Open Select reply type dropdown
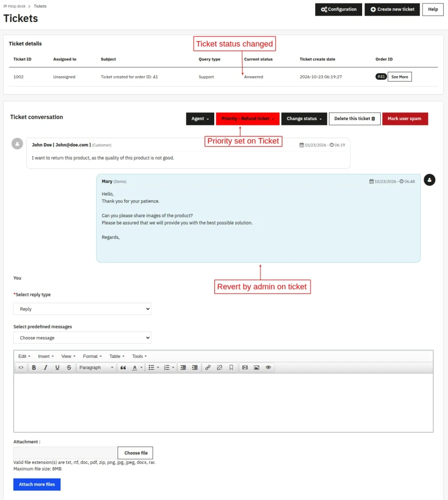The image size is (448, 500). [82, 309]
